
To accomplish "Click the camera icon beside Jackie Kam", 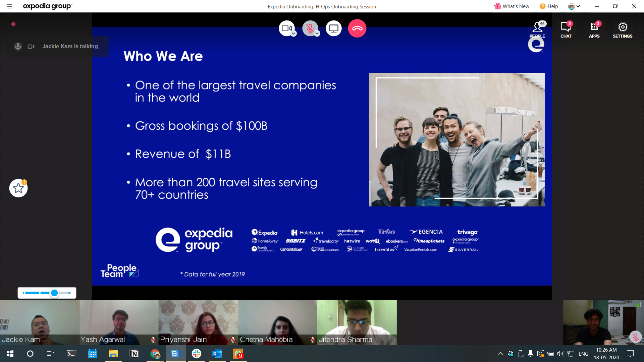I will tap(31, 47).
